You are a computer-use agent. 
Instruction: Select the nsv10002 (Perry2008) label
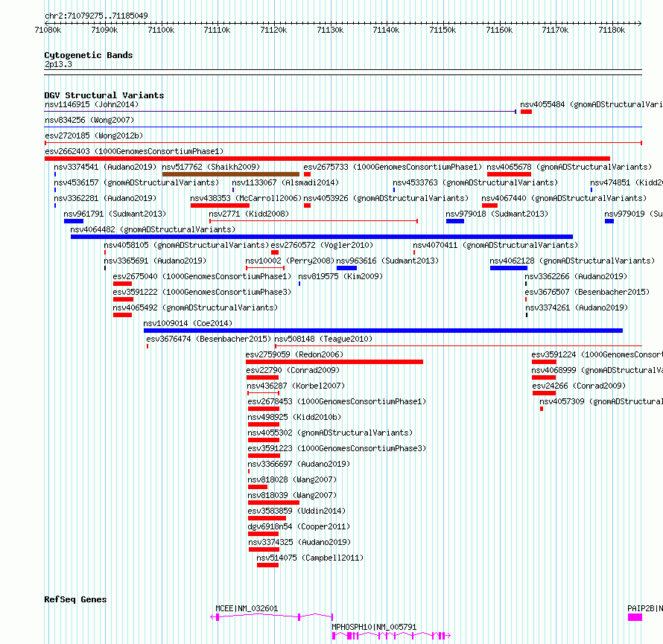click(x=290, y=261)
